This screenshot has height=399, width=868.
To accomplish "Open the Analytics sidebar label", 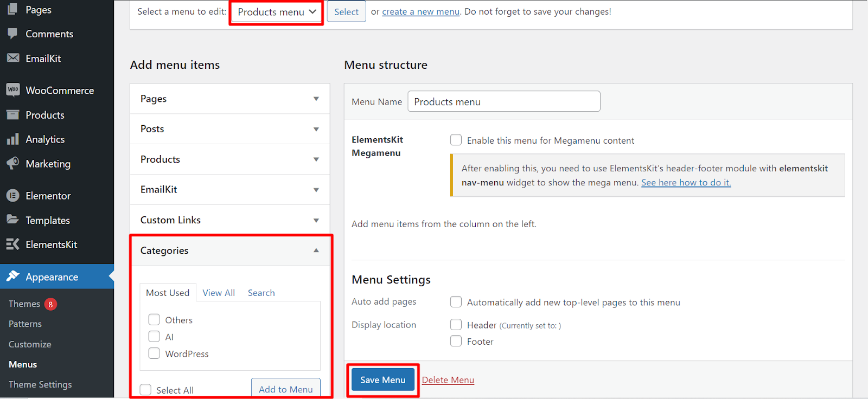I will tap(45, 139).
